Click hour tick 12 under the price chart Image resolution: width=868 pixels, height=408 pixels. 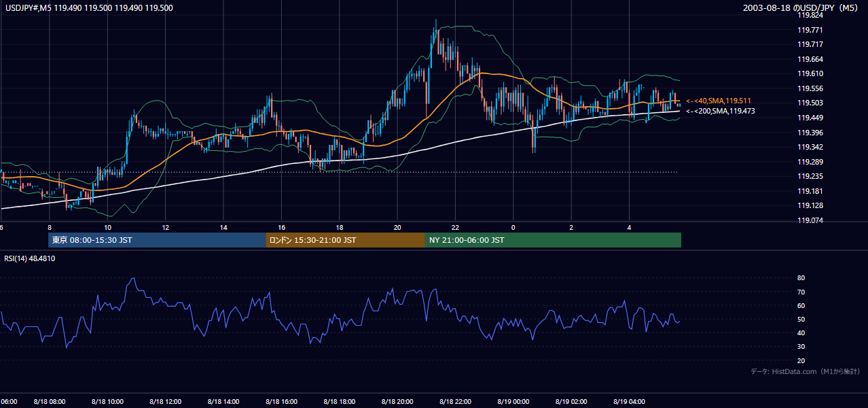pos(166,227)
